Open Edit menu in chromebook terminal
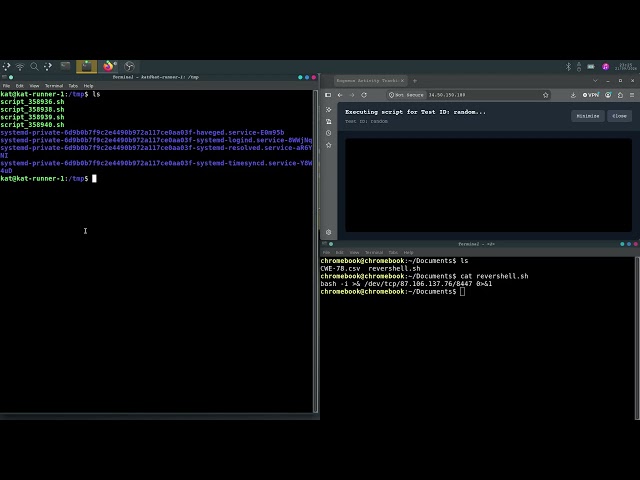This screenshot has width=640, height=480. 340,253
